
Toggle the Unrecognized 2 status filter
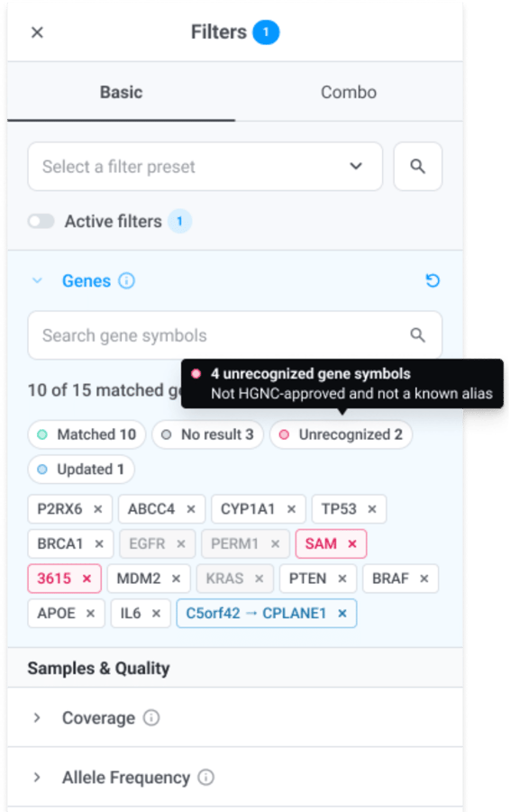341,434
